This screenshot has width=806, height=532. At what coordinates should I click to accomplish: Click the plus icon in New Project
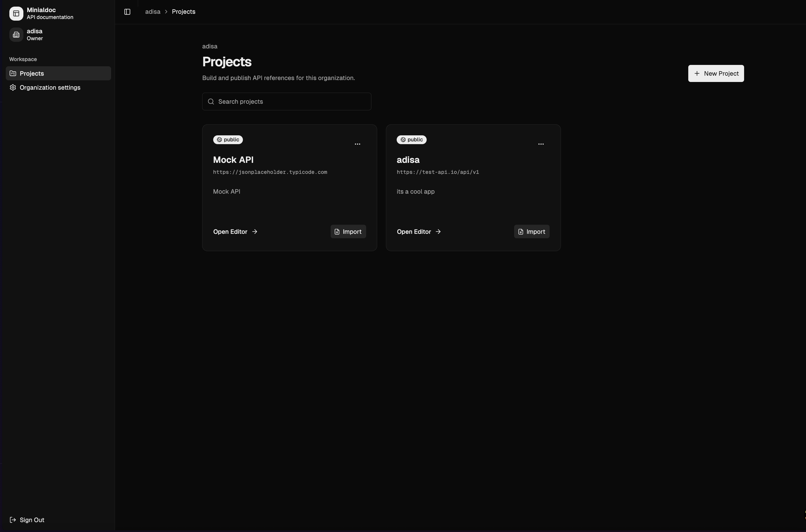point(697,73)
